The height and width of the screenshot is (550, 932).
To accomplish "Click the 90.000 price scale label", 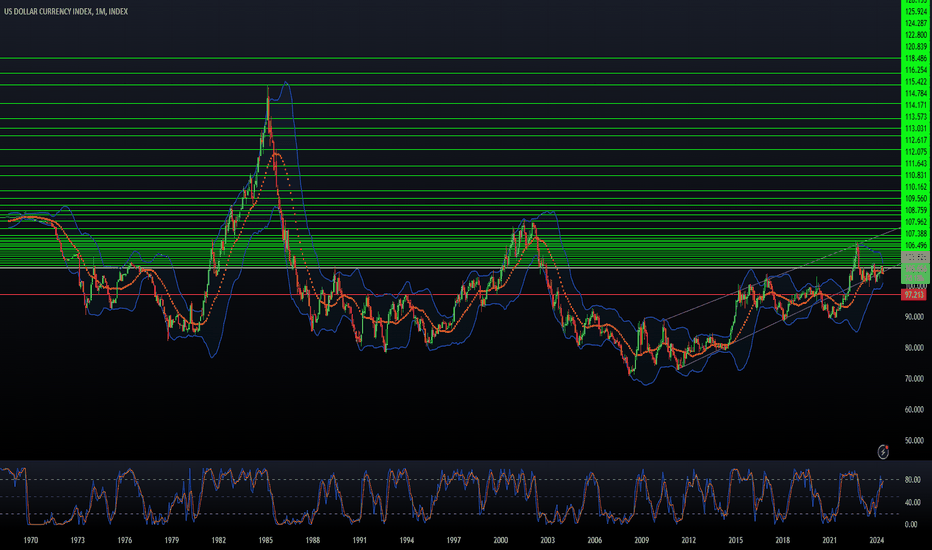I will 914,317.
